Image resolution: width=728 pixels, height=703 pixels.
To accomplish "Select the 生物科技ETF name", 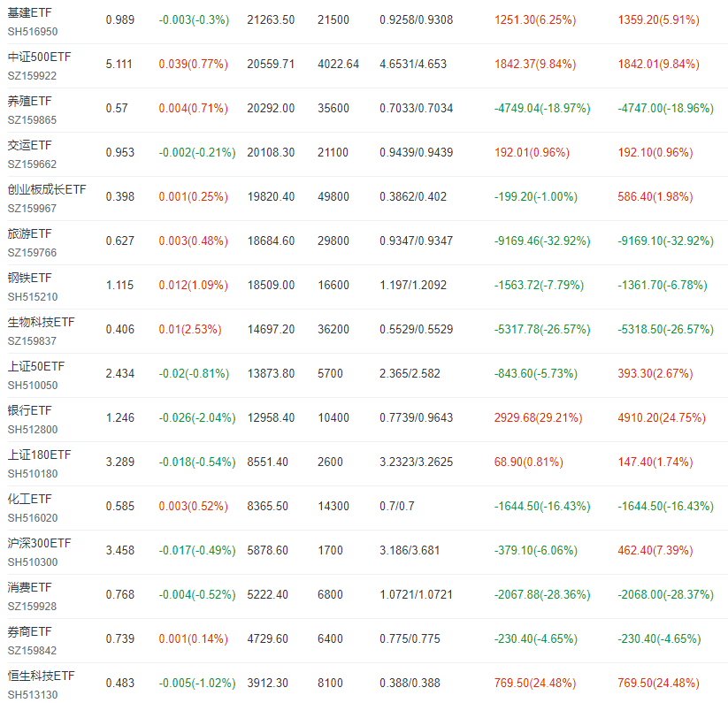I will click(x=42, y=322).
